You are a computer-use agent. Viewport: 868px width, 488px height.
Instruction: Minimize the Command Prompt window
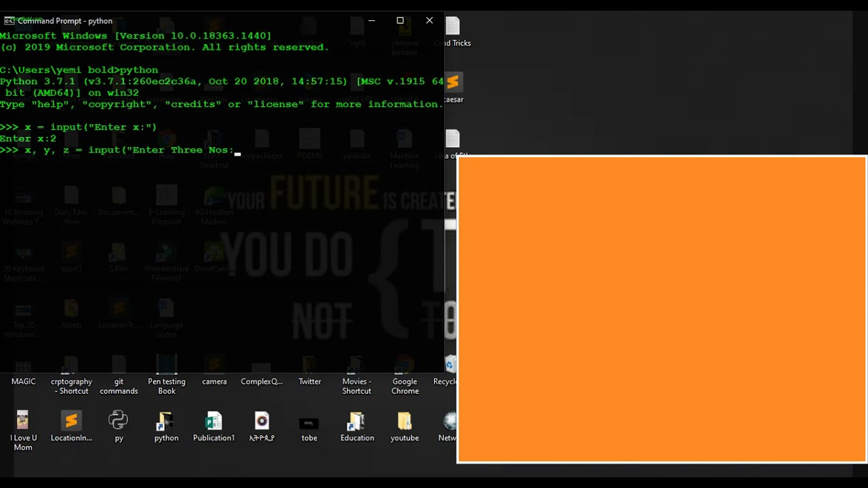point(372,21)
